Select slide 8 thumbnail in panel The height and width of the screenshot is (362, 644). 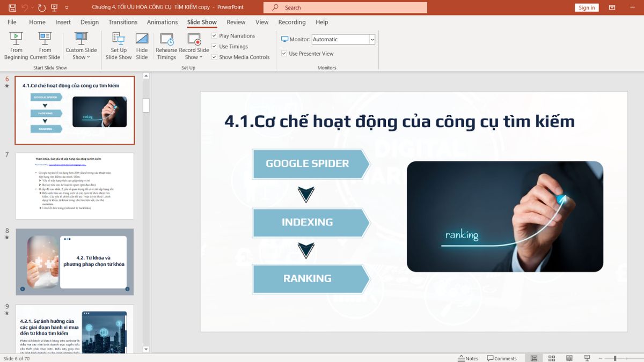pyautogui.click(x=75, y=262)
